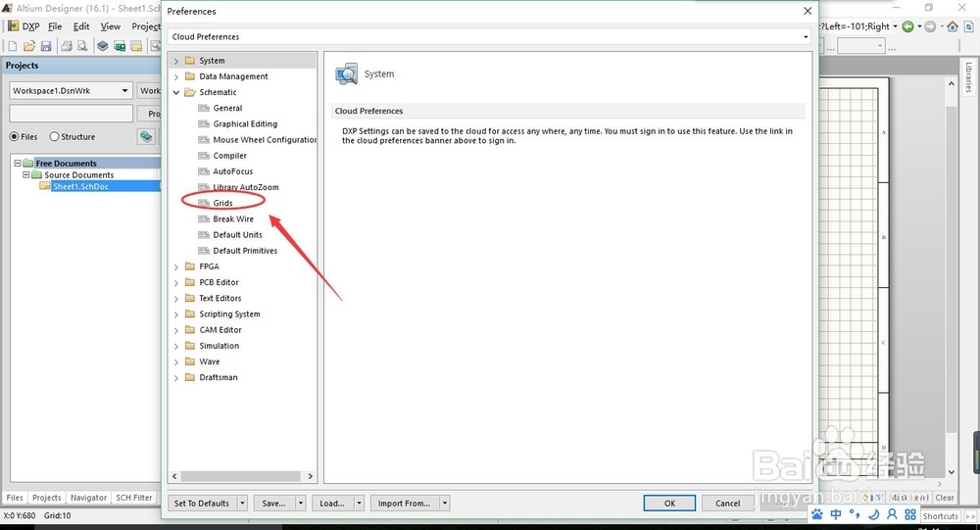This screenshot has height=530, width=980.
Task: Click the Import From... button
Action: (x=404, y=504)
